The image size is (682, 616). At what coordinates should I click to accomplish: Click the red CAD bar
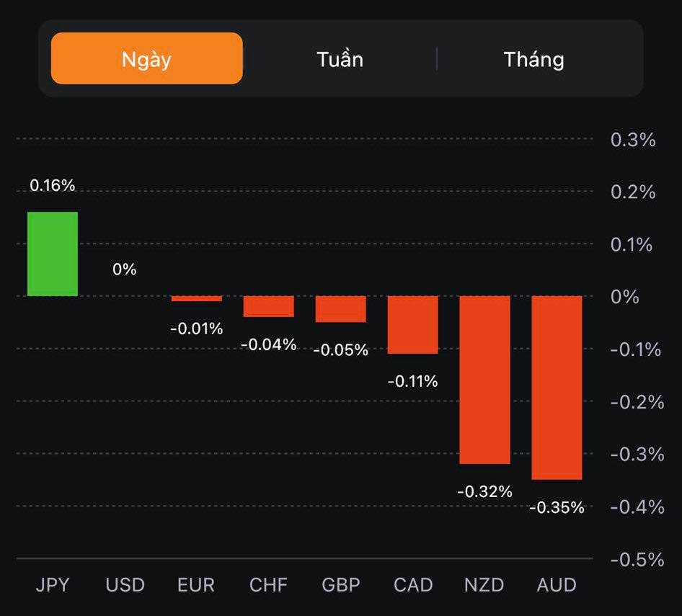tap(413, 324)
